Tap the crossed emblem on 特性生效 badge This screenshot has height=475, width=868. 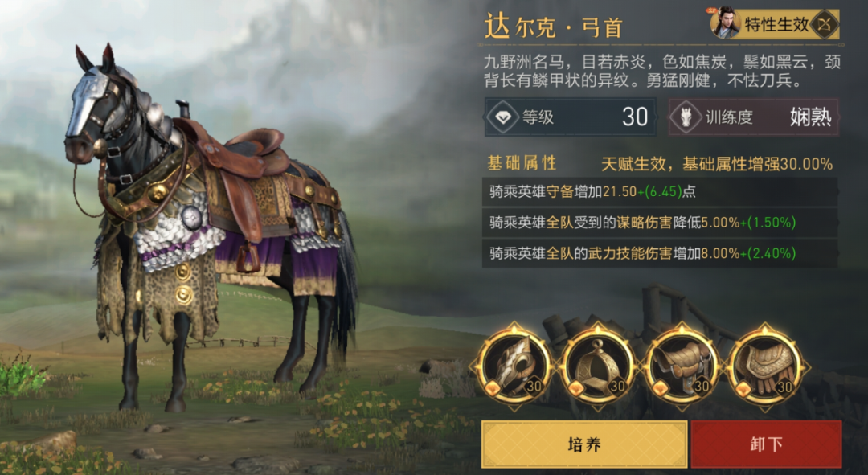(825, 25)
